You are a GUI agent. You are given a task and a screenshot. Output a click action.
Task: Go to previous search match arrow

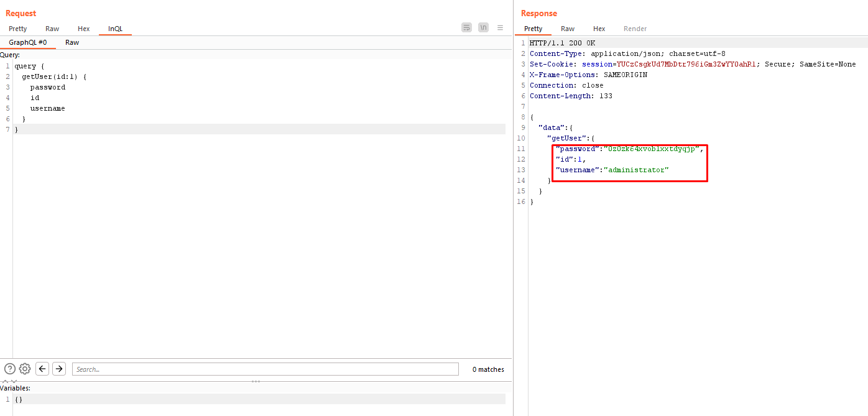pos(42,369)
